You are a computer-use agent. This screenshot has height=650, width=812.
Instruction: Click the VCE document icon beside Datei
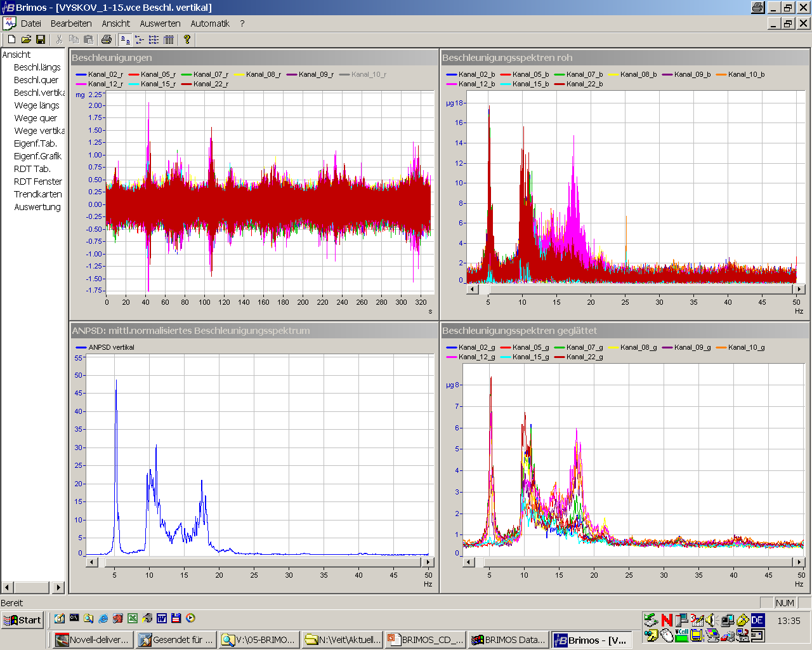pyautogui.click(x=9, y=23)
